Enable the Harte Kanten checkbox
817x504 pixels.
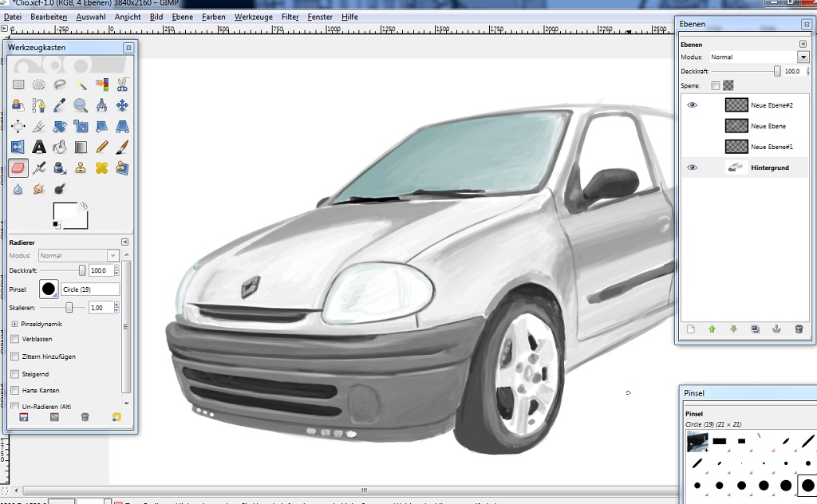click(15, 391)
